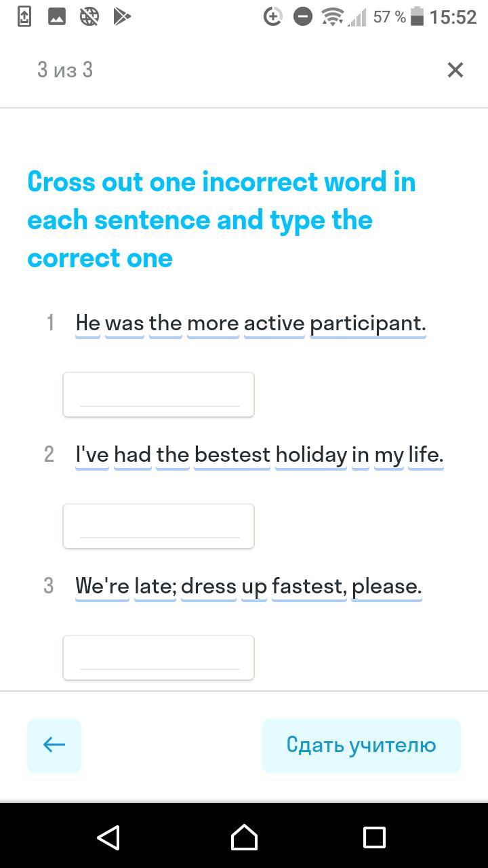
Task: Open recent apps with the square icon
Action: pyautogui.click(x=373, y=837)
